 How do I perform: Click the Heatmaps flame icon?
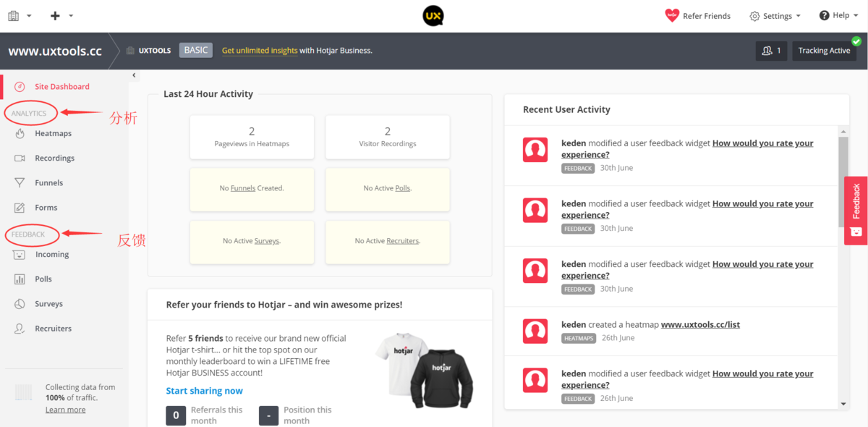20,133
